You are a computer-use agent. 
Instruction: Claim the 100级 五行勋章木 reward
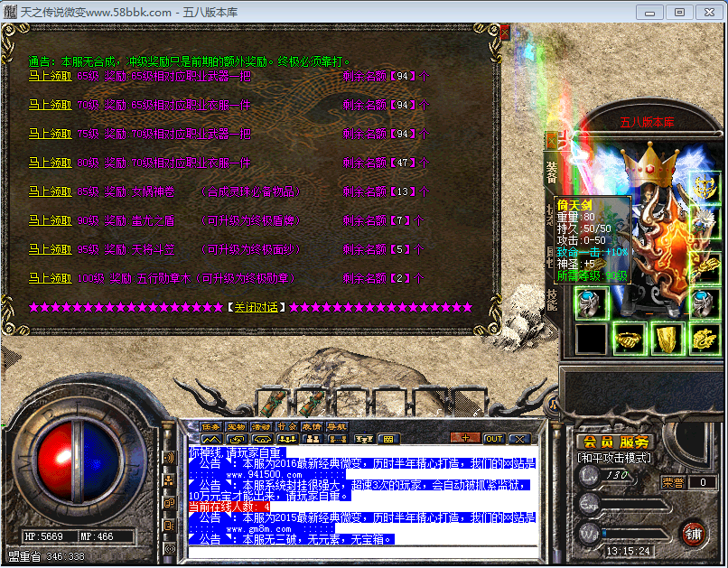tap(51, 278)
